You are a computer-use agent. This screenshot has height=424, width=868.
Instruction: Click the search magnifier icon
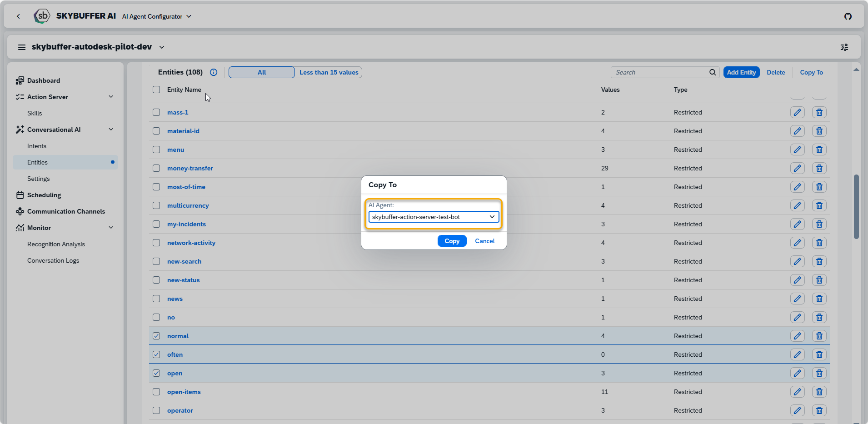(x=712, y=72)
